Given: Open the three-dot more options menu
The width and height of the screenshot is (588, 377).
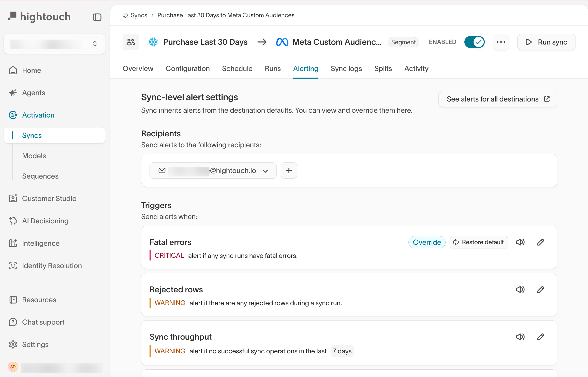Looking at the screenshot, I should pos(501,42).
